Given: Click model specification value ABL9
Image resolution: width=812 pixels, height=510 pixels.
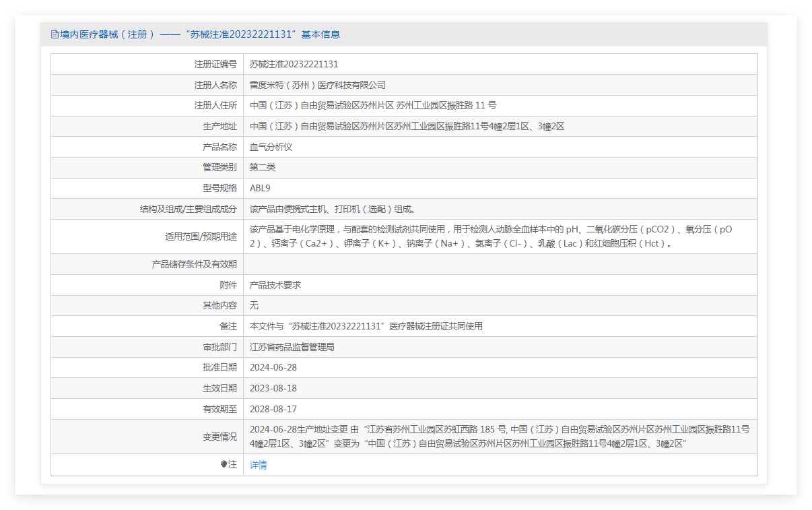Looking at the screenshot, I should point(260,189).
